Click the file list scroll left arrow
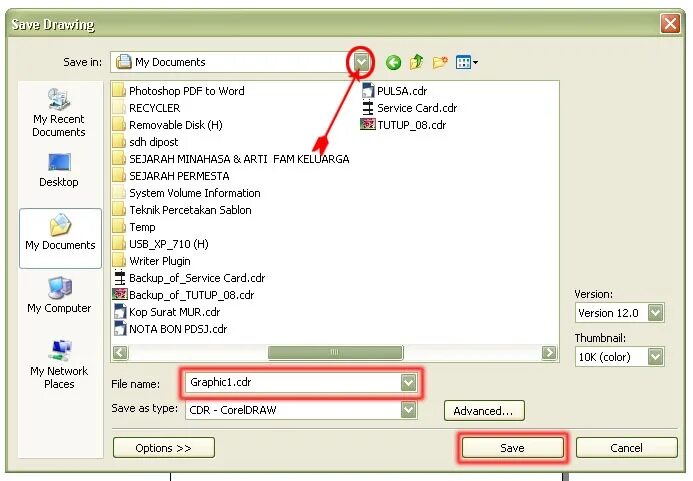Screen dimensions: 693x481 pyautogui.click(x=120, y=352)
